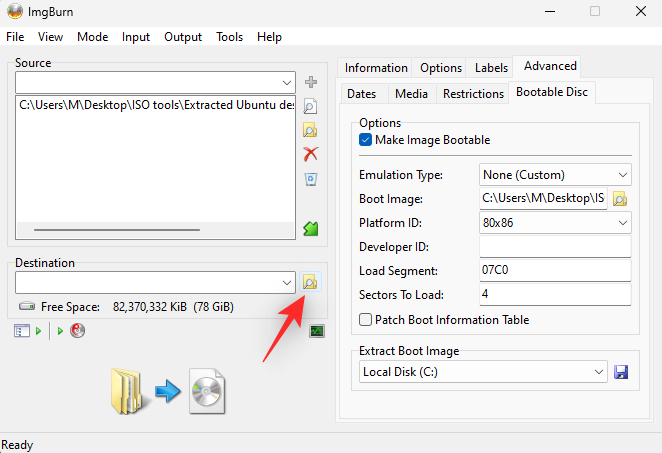Click the green up-arrow folder icon
662x453 pixels.
pyautogui.click(x=311, y=228)
